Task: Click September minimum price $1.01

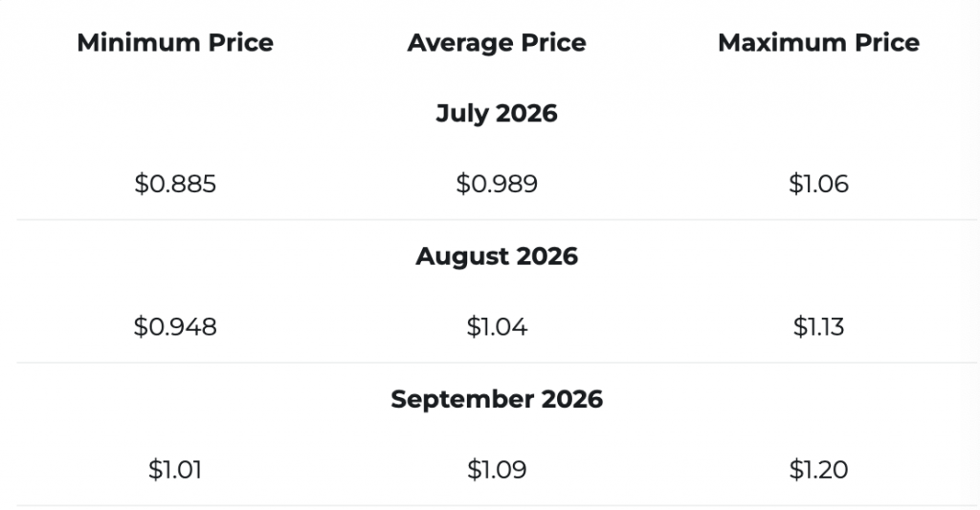Action: click(175, 470)
